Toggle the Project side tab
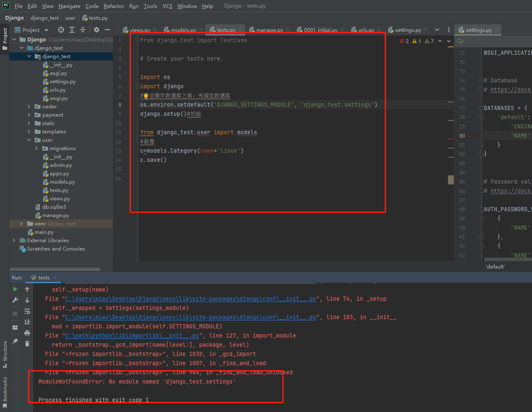Image resolution: width=532 pixels, height=412 pixels. (x=5, y=38)
